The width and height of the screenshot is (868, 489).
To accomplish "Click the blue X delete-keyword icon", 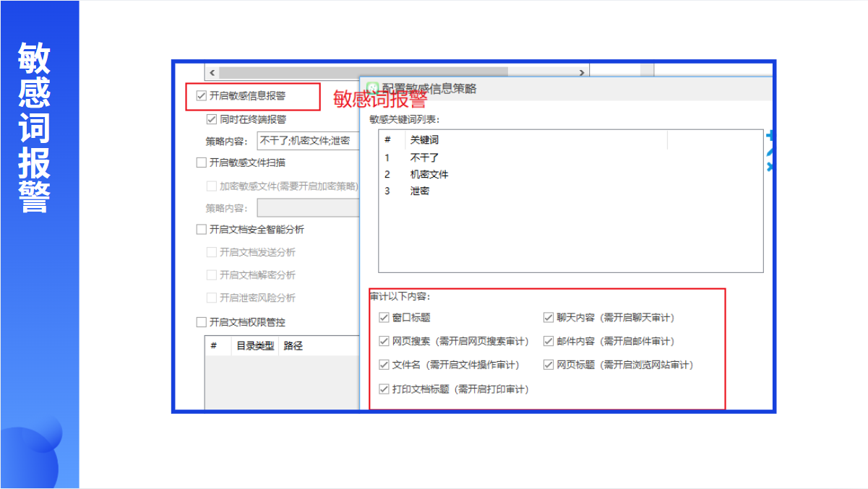I will (770, 166).
